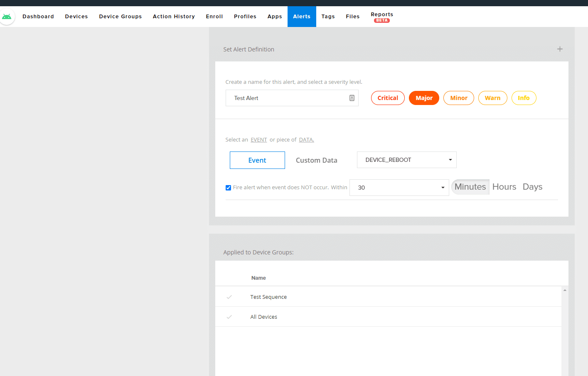This screenshot has height=376, width=588.
Task: Open the 30 time value dropdown
Action: pos(399,188)
